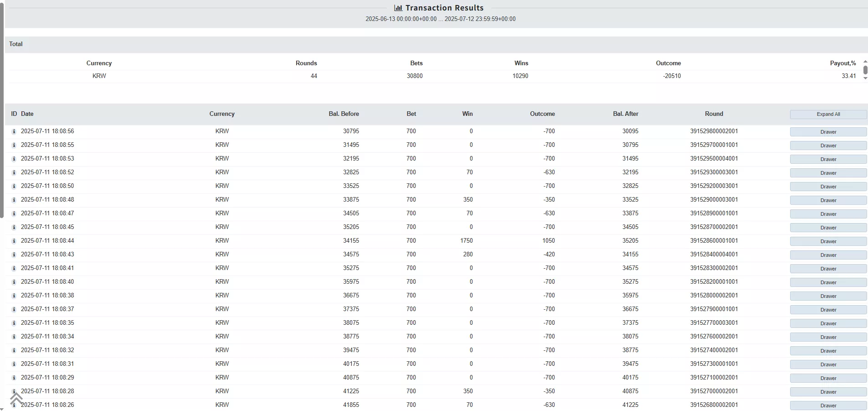Open Drawer for round 391528300002001

coord(828,269)
